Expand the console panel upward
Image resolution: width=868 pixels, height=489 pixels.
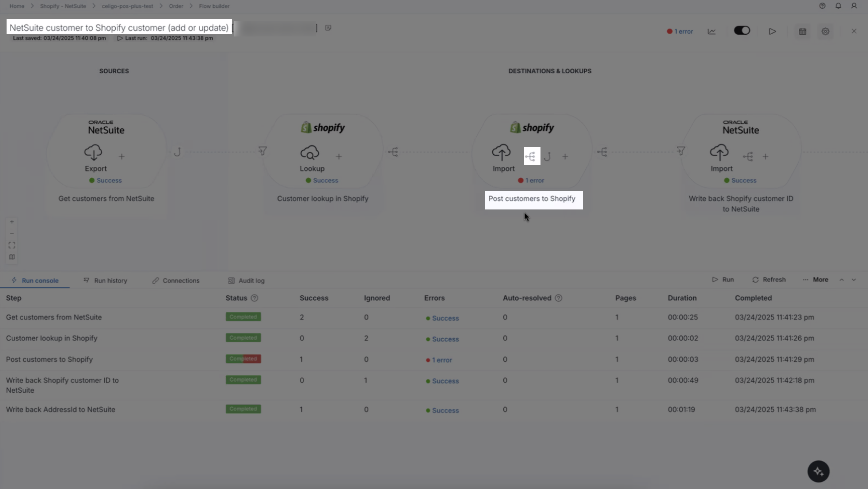point(842,280)
